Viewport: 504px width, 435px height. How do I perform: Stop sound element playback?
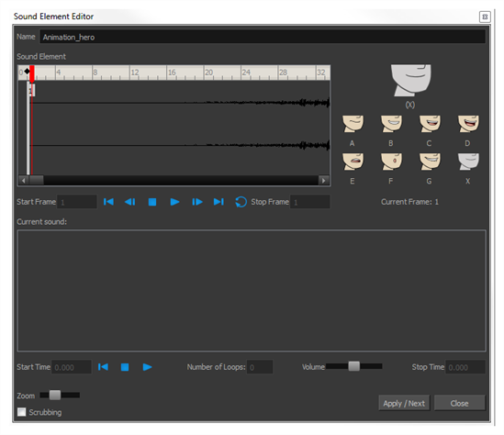pyautogui.click(x=152, y=202)
